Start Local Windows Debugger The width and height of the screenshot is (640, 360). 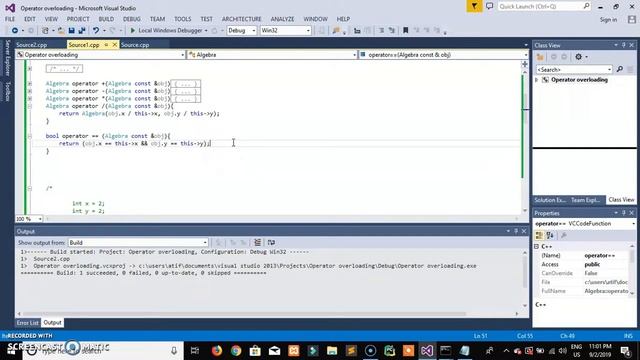(166, 30)
